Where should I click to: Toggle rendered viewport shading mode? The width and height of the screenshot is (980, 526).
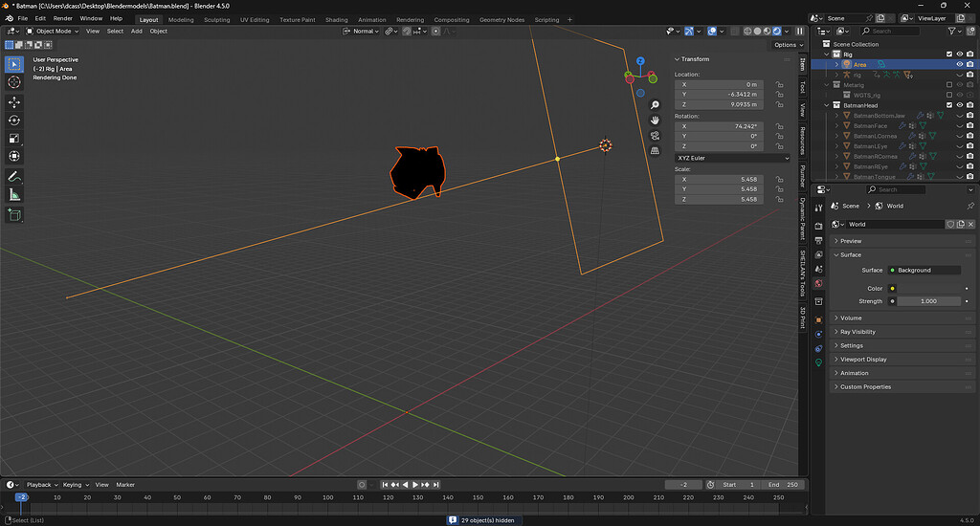[x=777, y=32]
